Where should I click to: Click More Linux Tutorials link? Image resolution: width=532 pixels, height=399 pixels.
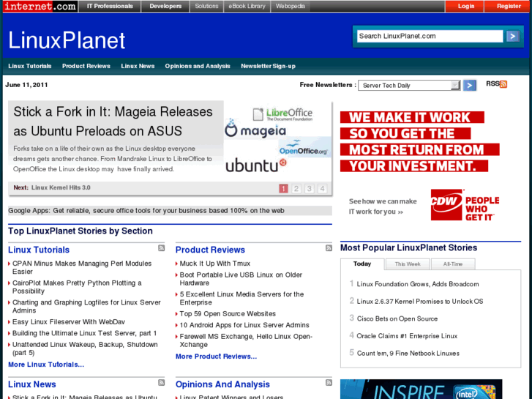pyautogui.click(x=46, y=365)
